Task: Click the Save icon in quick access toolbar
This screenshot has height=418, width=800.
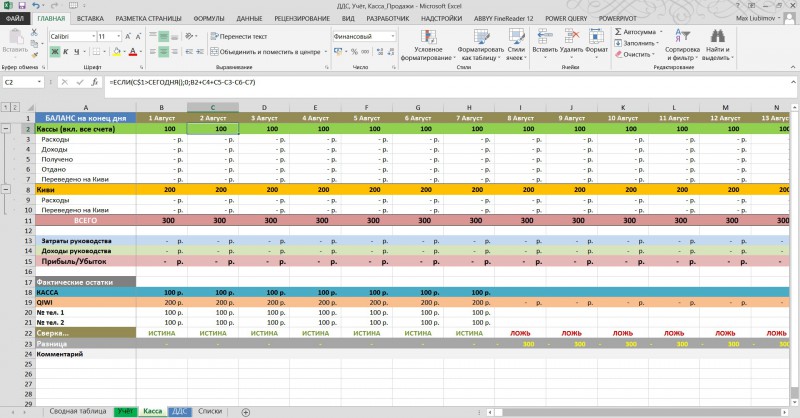Action: coord(22,6)
